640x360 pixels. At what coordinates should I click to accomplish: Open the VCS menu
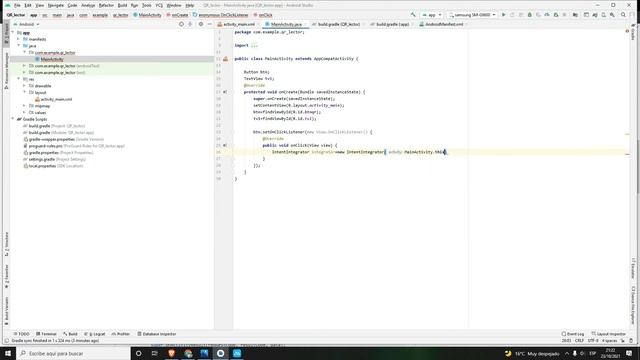click(x=159, y=5)
